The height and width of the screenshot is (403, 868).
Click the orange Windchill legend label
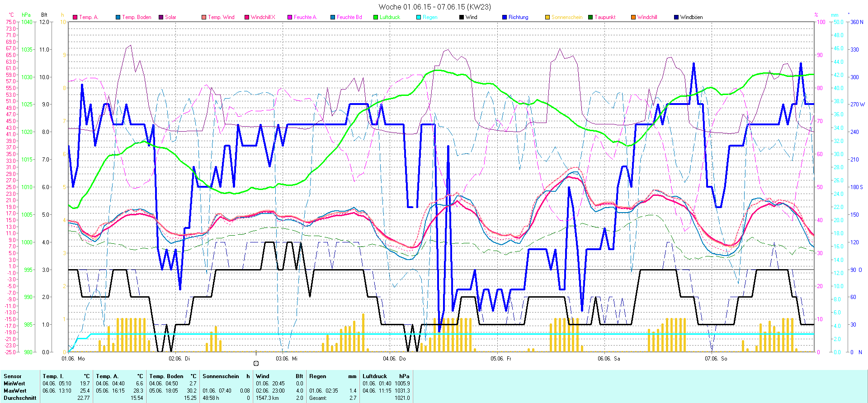coord(647,17)
